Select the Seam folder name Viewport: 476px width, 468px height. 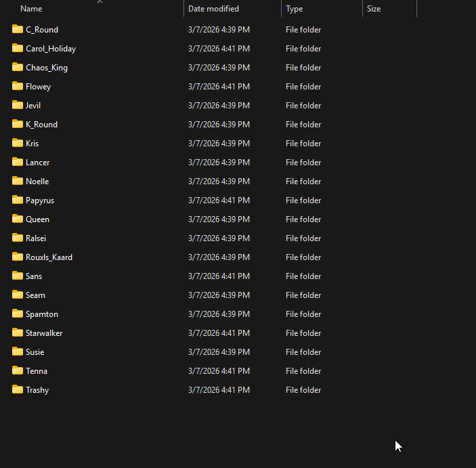[x=35, y=295]
